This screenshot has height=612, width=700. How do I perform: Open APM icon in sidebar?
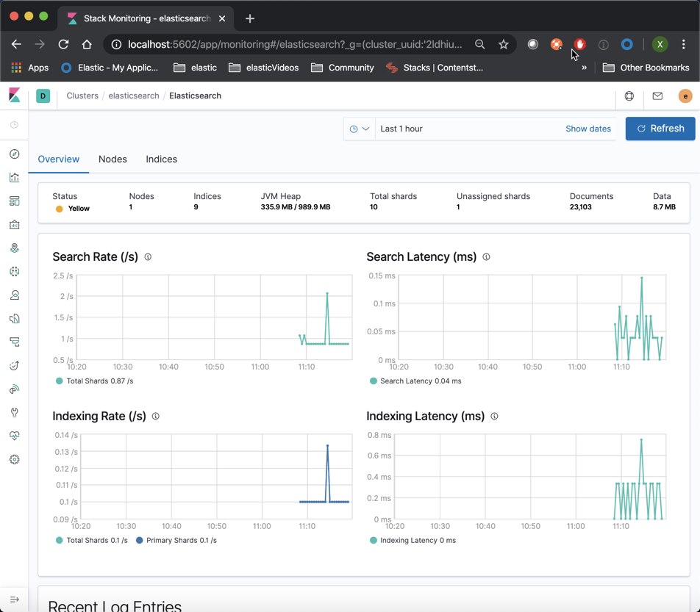[14, 342]
